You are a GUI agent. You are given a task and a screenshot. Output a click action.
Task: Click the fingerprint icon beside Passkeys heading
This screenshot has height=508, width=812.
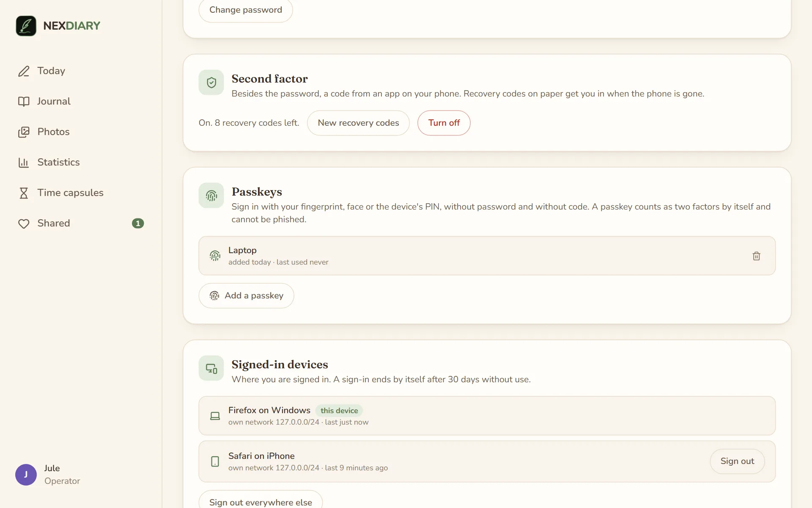211,196
